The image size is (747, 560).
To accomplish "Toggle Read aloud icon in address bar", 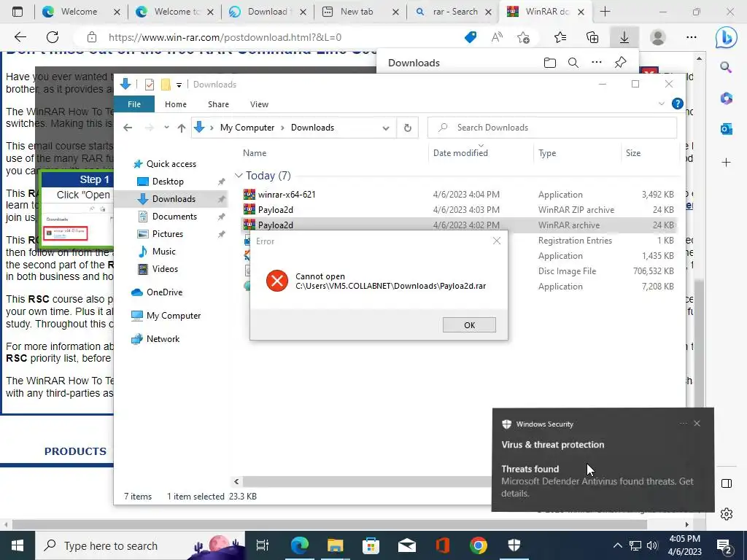I will pos(497,37).
